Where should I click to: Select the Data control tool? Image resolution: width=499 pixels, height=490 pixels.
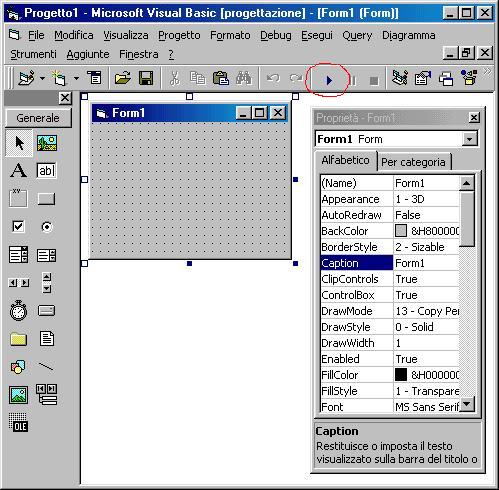[x=47, y=394]
